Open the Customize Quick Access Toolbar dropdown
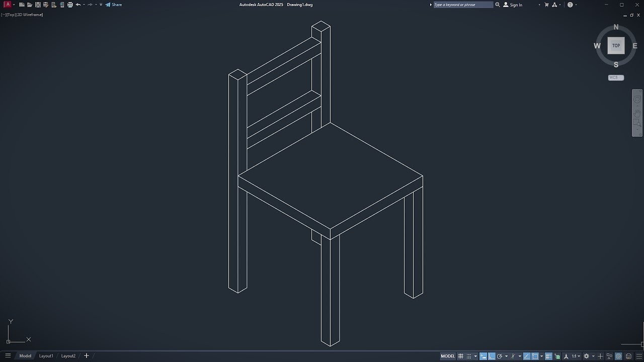The height and width of the screenshot is (362, 644). point(101,5)
